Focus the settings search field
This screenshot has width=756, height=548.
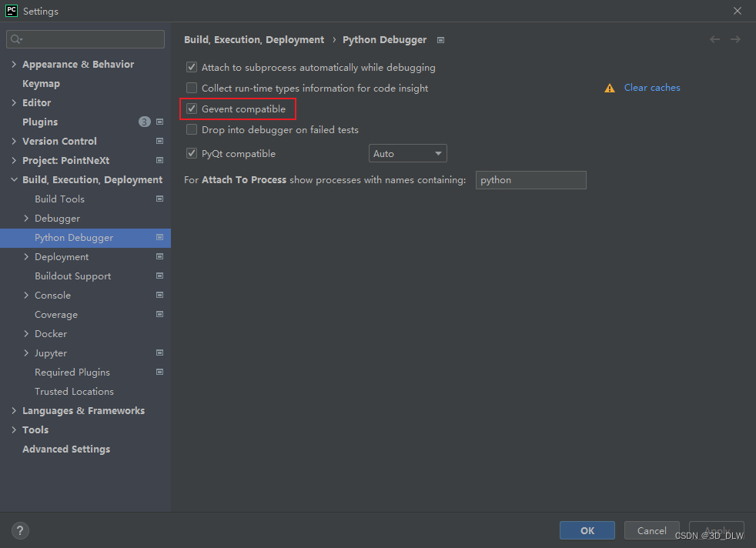(x=85, y=39)
